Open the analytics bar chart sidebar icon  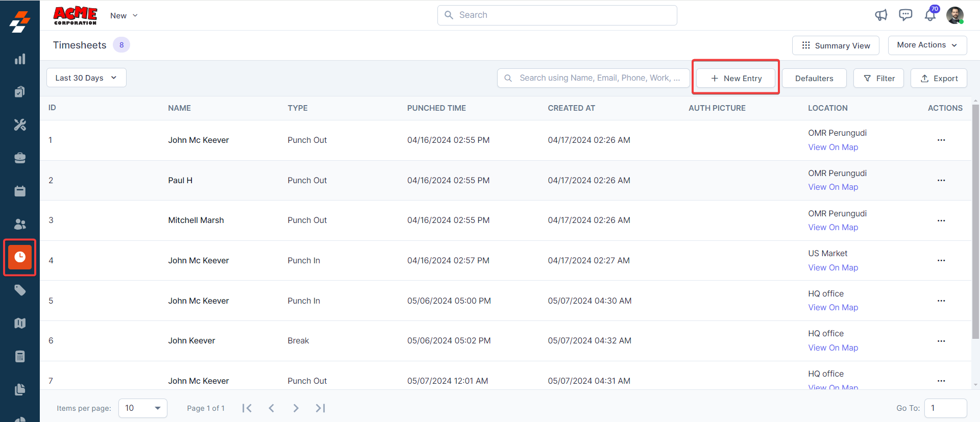(x=20, y=59)
